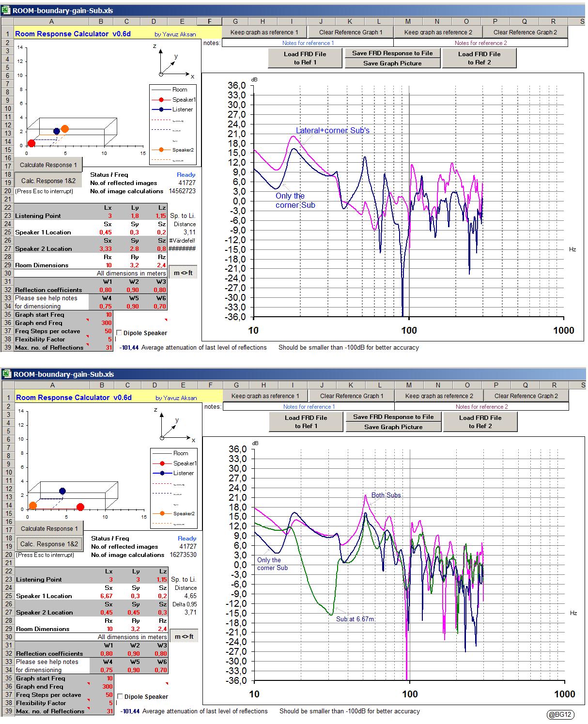The height and width of the screenshot is (724, 588).
Task: Click Load FRD File to Ref 2, top window
Action: click(x=479, y=58)
